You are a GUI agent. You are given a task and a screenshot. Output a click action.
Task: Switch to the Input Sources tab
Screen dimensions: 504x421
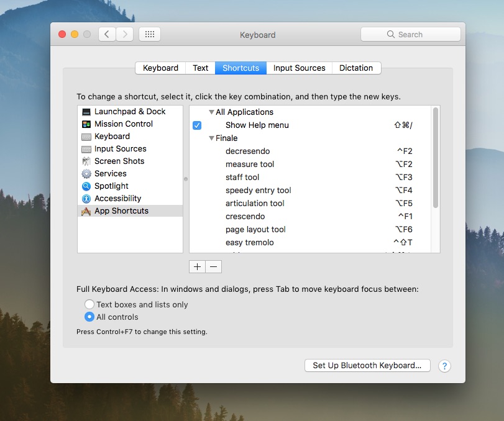[x=299, y=68]
